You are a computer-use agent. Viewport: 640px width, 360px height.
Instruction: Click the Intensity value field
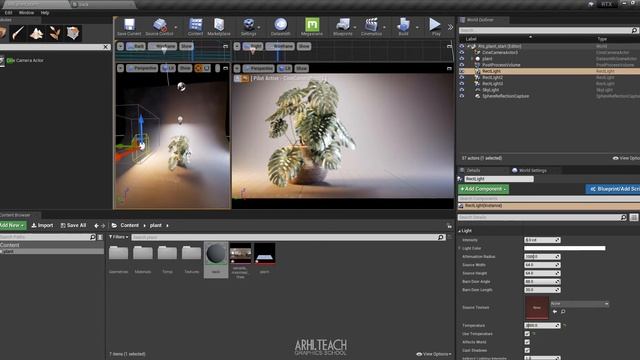pos(542,240)
